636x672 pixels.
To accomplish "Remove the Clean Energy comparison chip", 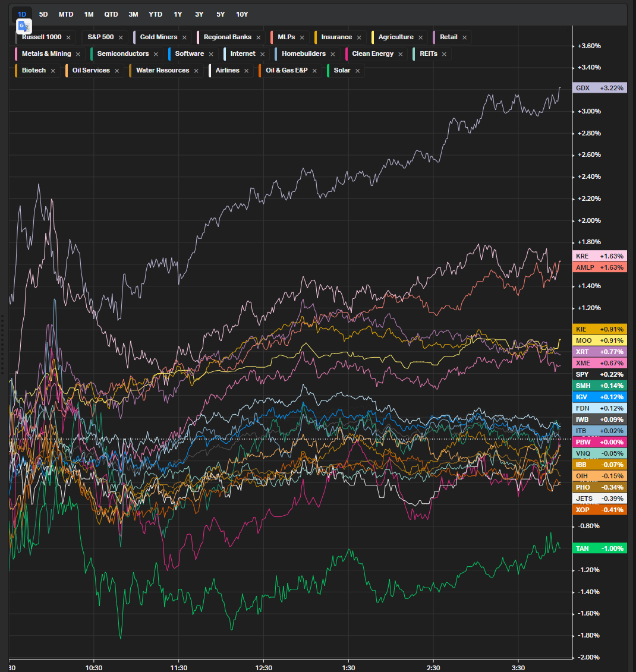I will point(401,54).
